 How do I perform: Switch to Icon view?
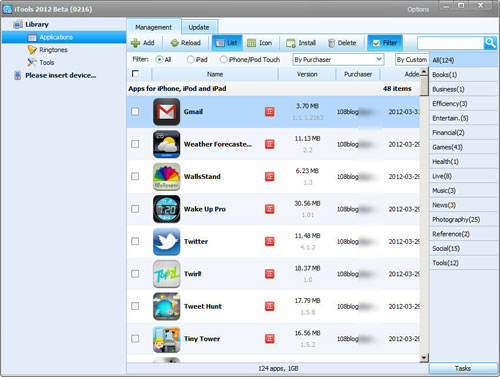pyautogui.click(x=260, y=43)
